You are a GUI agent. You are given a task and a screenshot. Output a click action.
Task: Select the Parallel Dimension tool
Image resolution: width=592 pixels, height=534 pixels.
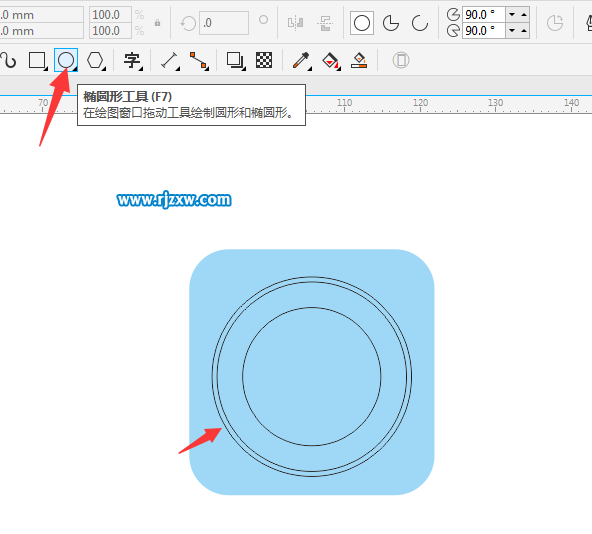(169, 60)
